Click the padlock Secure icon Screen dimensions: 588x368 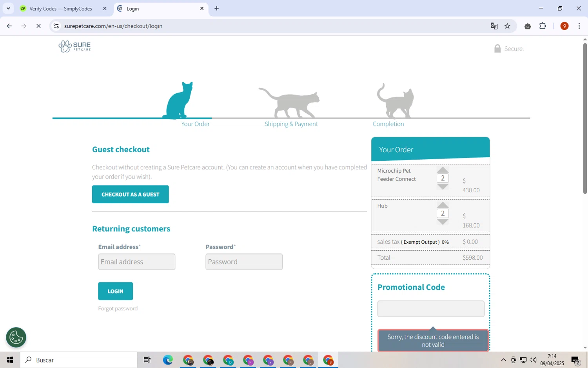click(497, 48)
